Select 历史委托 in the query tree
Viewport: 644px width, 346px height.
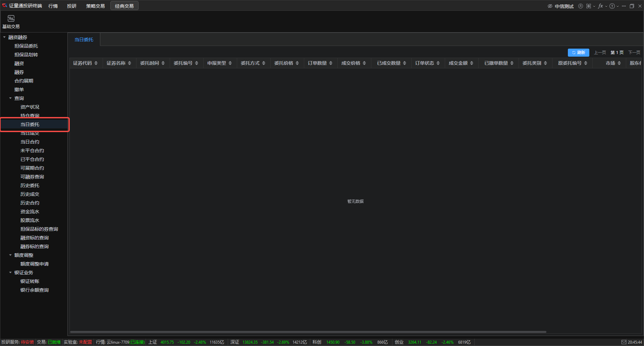click(30, 185)
